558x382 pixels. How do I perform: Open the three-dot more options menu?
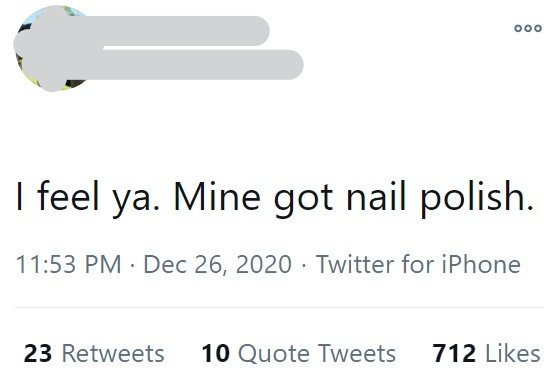click(528, 28)
